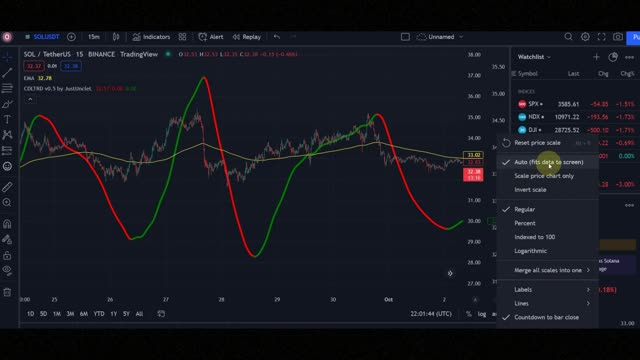Create an Alert
This screenshot has width=640, height=360.
[211, 37]
